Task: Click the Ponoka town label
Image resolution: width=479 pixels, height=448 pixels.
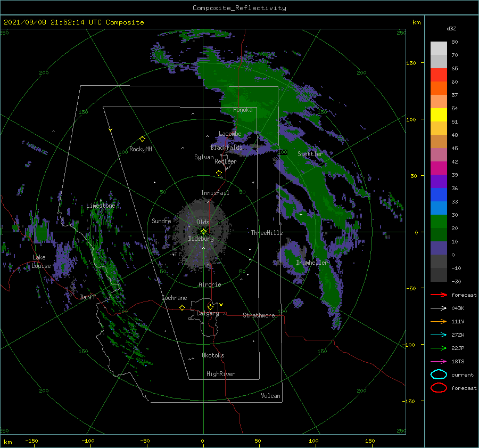Action: pos(243,110)
